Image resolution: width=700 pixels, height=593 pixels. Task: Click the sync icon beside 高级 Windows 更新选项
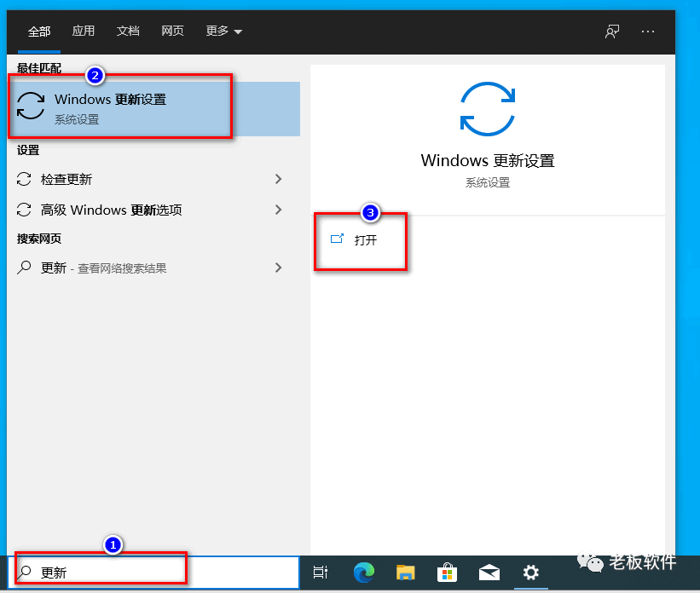coord(24,210)
